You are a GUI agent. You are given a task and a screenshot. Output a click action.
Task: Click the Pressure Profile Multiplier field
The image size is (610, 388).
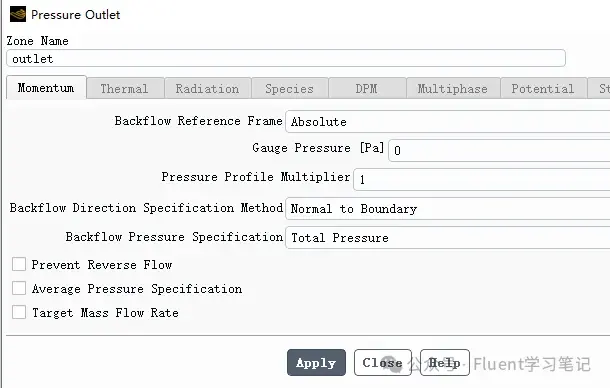(x=482, y=179)
